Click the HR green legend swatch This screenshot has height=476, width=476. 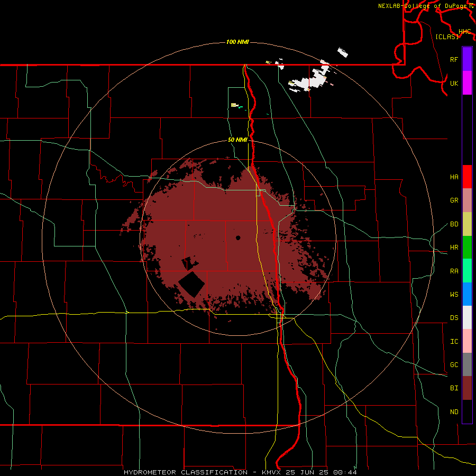pyautogui.click(x=467, y=248)
